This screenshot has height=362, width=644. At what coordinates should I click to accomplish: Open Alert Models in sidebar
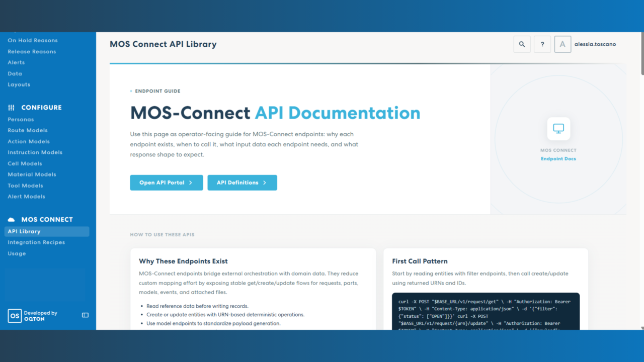pyautogui.click(x=26, y=197)
